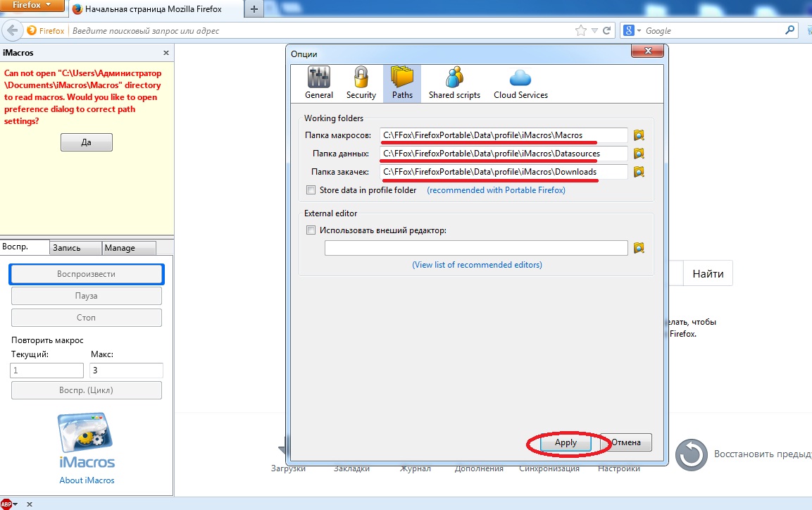Reload the page in Firefox toolbar
The width and height of the screenshot is (812, 510).
pyautogui.click(x=607, y=30)
